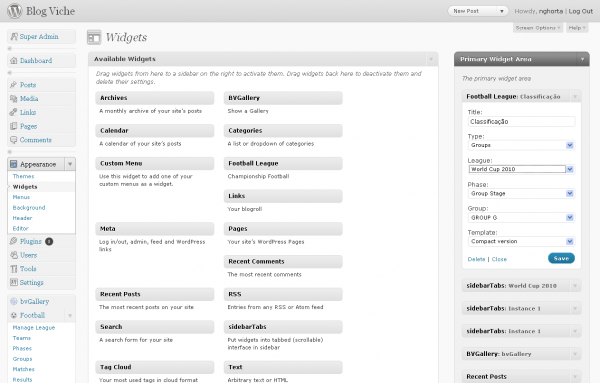Select the Tag Cloud available widget
600x383 pixels.
click(155, 367)
